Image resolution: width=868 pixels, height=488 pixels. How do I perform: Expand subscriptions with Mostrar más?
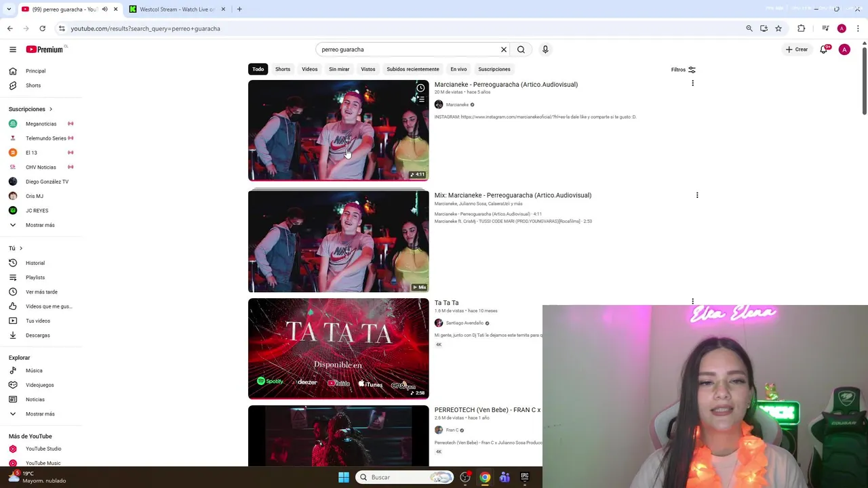[41, 225]
